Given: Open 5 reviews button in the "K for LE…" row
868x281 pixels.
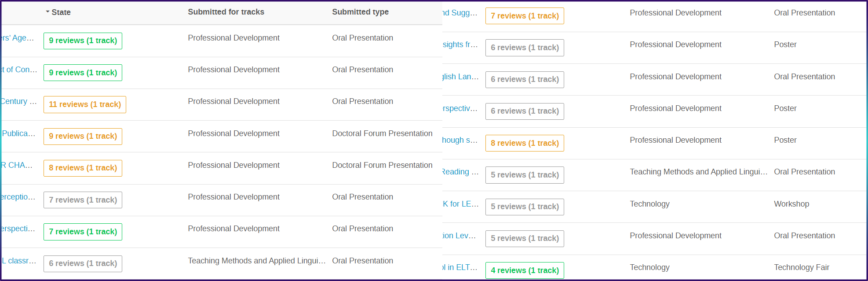Looking at the screenshot, I should click(525, 207).
